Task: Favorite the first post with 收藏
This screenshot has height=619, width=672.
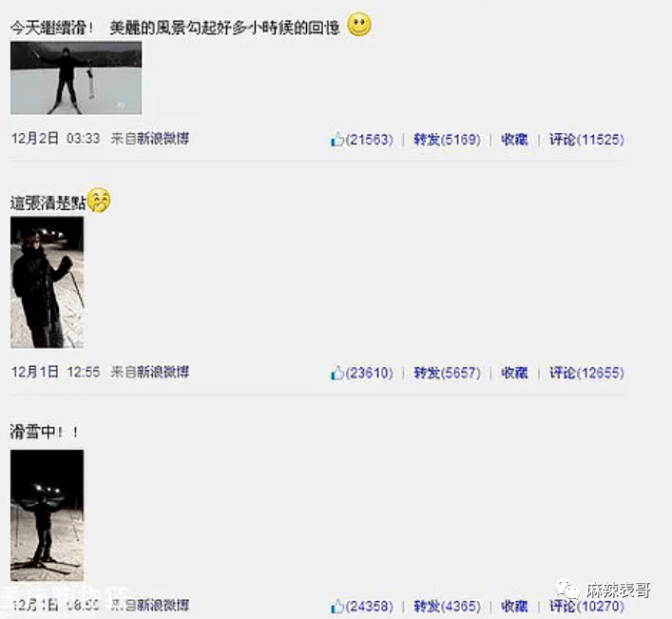Action: pyautogui.click(x=514, y=140)
